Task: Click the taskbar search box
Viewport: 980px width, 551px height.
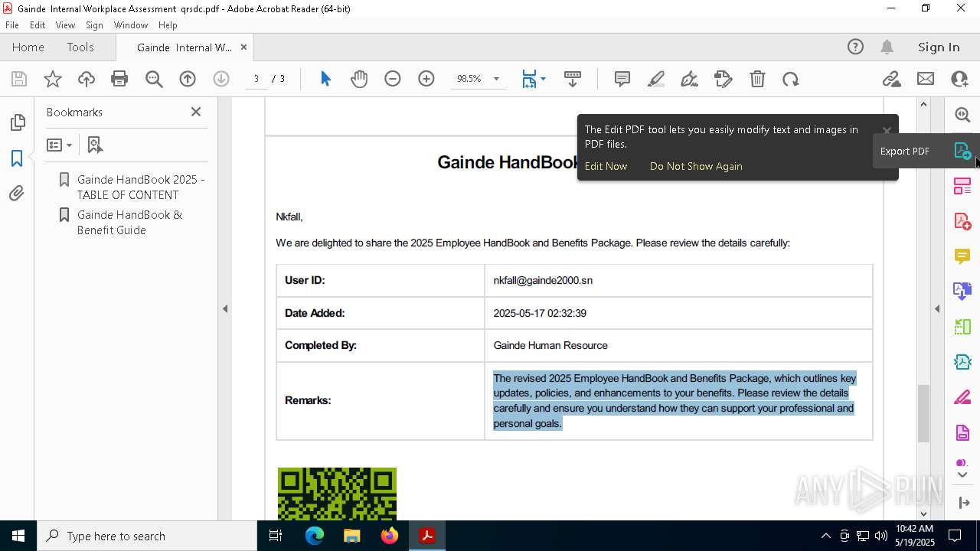Action: click(147, 536)
